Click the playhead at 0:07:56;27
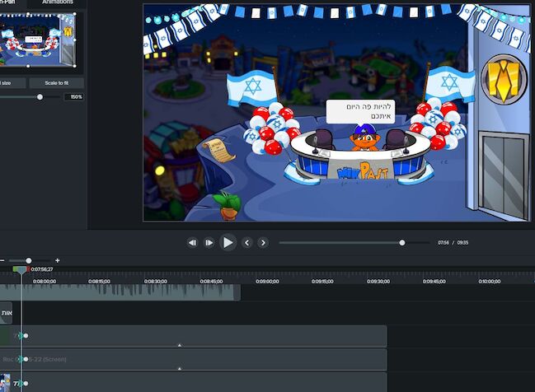The image size is (535, 392). point(21,269)
